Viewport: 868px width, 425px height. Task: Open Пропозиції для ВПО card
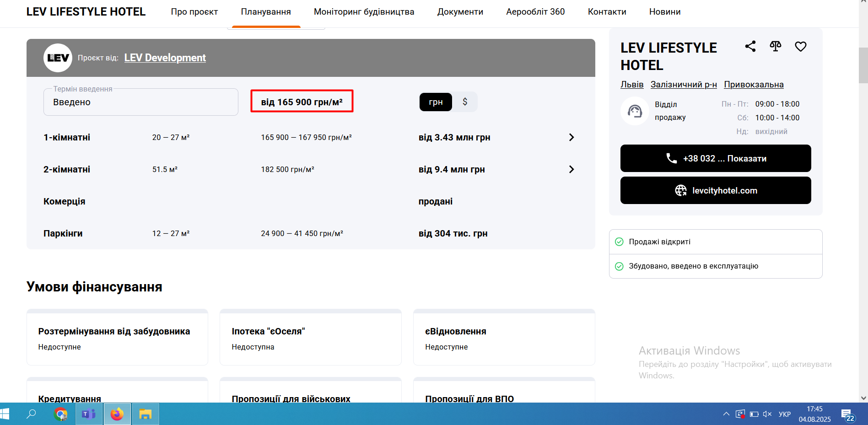point(504,390)
